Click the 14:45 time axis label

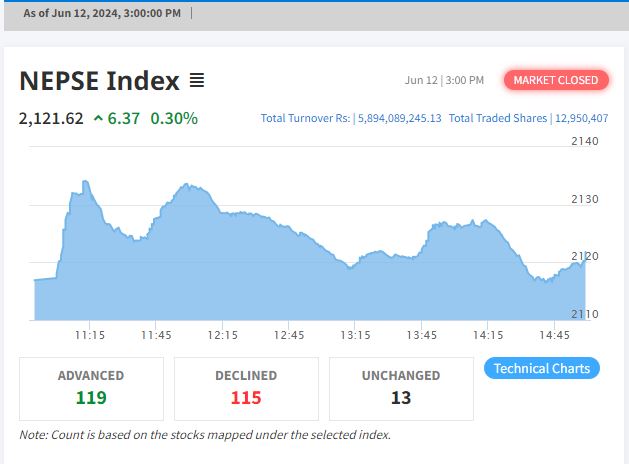pyautogui.click(x=554, y=335)
